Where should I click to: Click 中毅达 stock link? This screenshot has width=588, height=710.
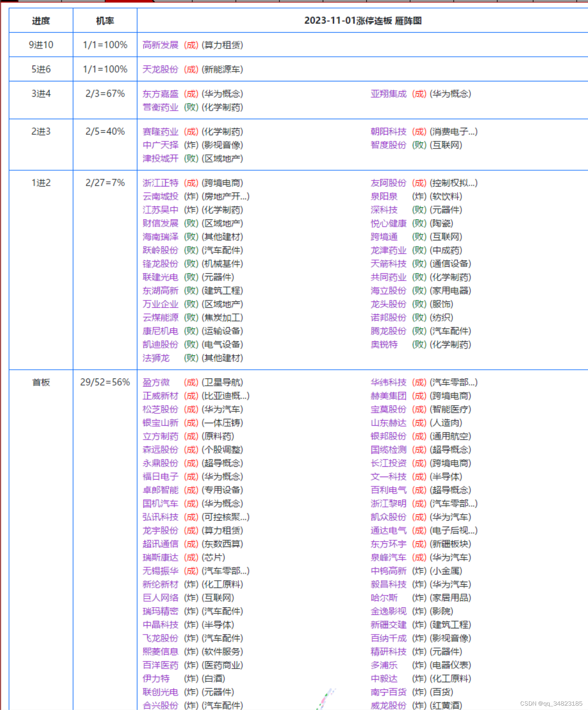click(x=384, y=678)
